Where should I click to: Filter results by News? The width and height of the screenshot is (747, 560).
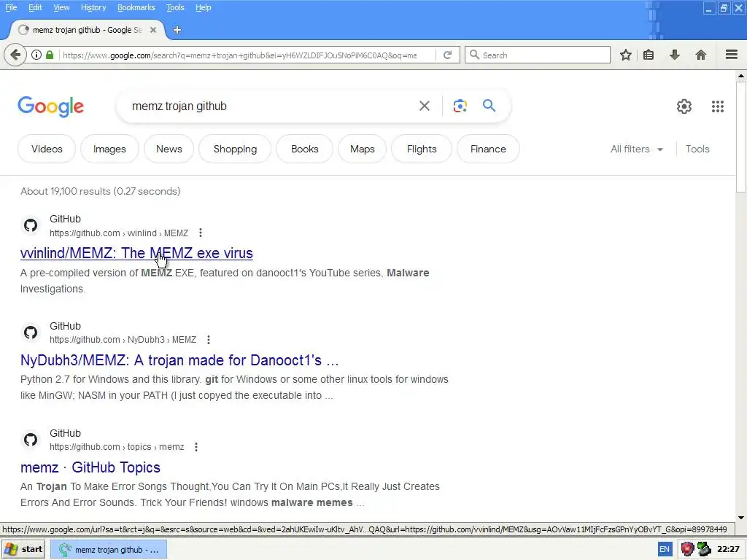tap(169, 149)
